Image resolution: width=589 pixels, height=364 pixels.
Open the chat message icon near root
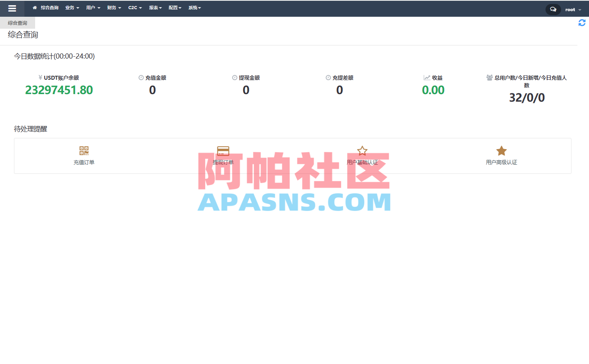click(553, 9)
